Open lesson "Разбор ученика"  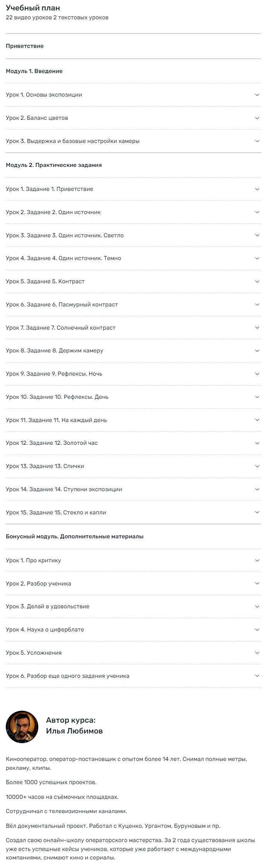click(x=39, y=584)
